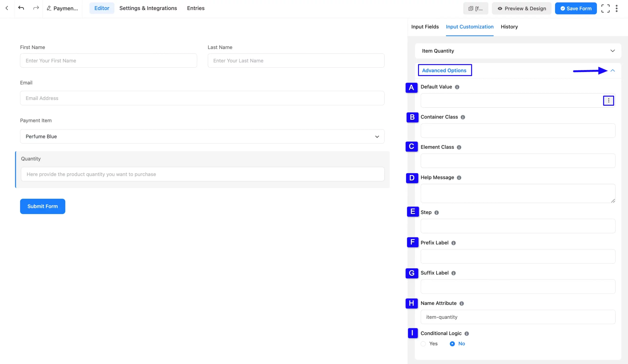Switch to the Input Fields tab
628x364 pixels.
(x=425, y=27)
